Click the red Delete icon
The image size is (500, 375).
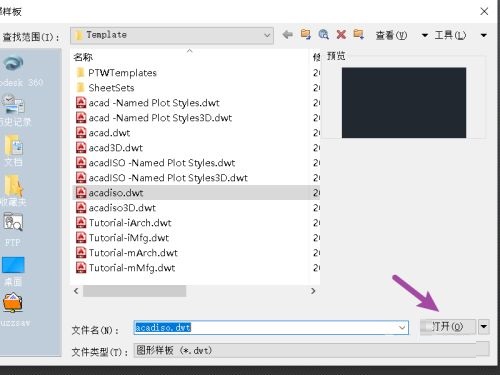(x=341, y=34)
